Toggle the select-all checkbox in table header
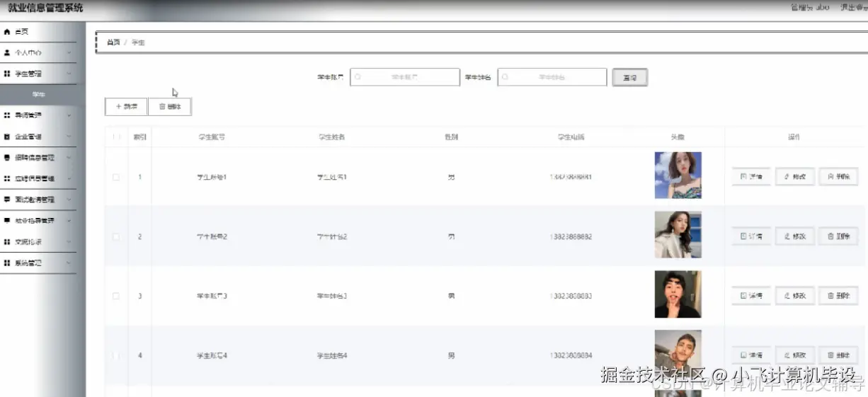Screen dimensions: 868x397 click(116, 137)
